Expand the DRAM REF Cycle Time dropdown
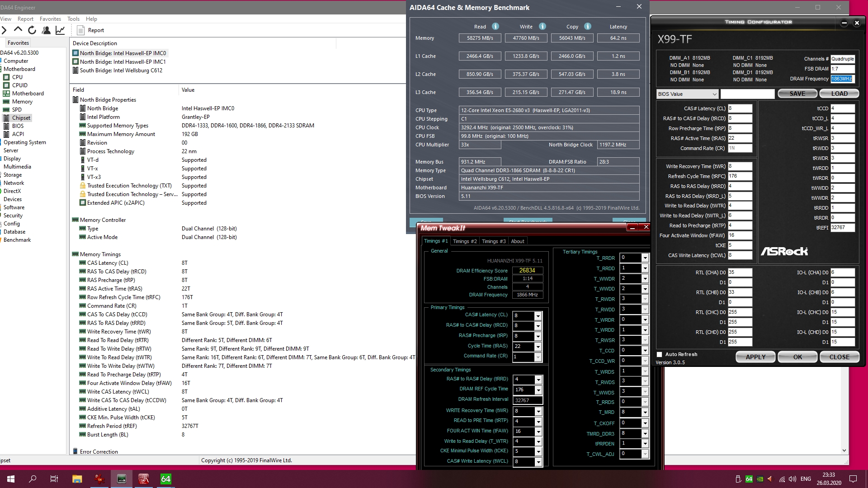 click(x=538, y=390)
